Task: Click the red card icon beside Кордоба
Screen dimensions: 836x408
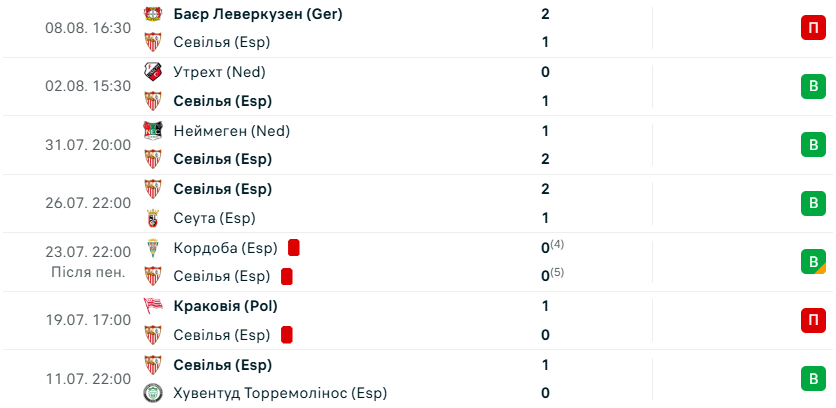Action: tap(293, 248)
